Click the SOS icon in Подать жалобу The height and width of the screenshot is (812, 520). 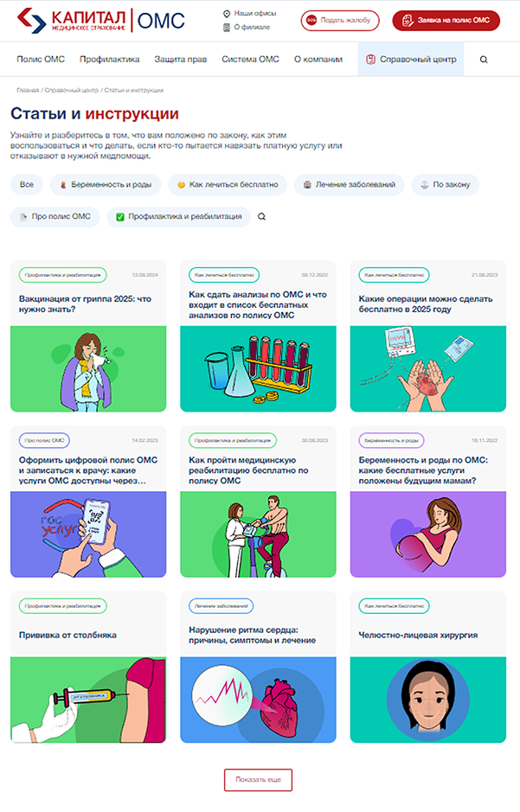[311, 20]
